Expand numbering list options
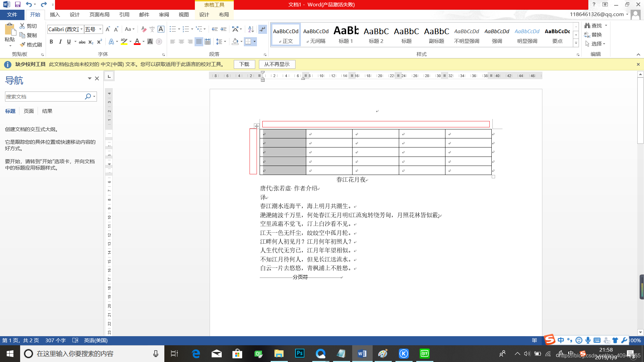This screenshot has height=362, width=644. click(x=192, y=29)
